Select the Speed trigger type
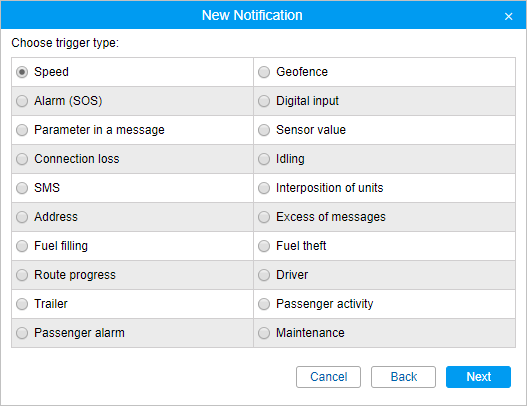The height and width of the screenshot is (406, 527). [22, 72]
